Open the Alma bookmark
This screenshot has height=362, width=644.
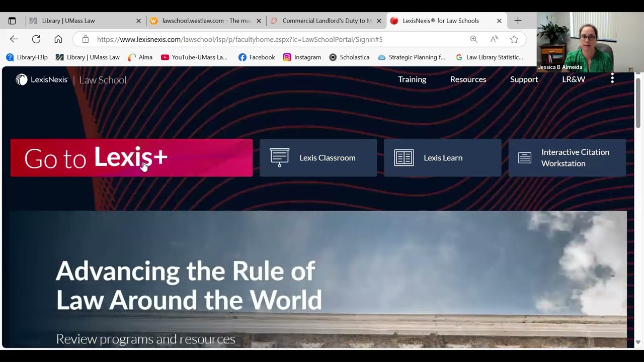tap(140, 57)
